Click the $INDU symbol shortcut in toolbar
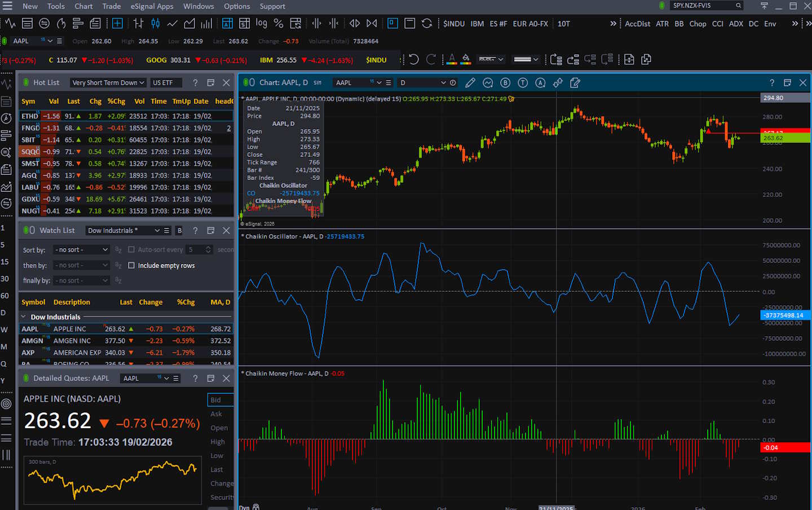The image size is (812, 510). [x=454, y=24]
